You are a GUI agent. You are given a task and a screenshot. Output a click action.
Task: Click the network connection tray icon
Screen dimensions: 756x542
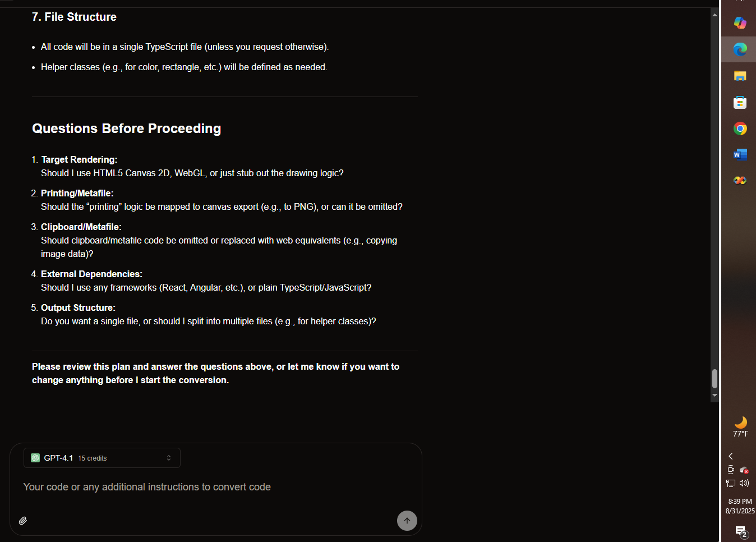731,483
